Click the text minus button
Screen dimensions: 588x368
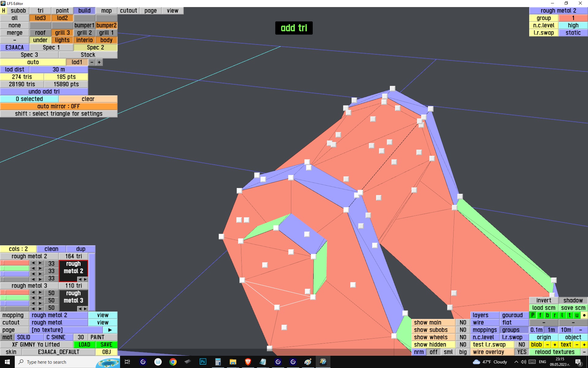pos(577,345)
